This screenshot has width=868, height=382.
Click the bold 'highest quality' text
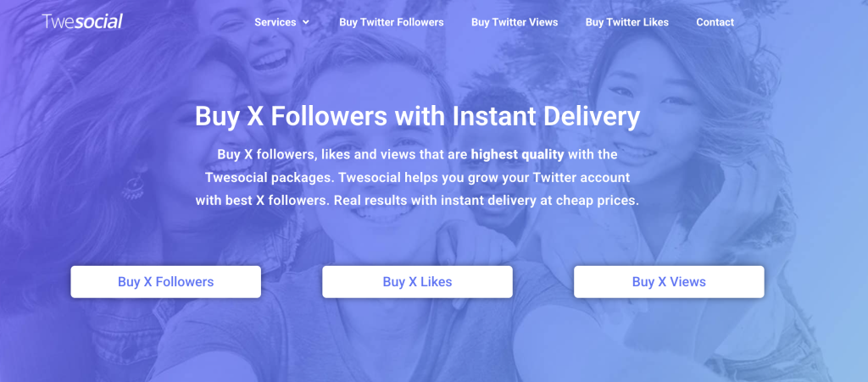517,155
